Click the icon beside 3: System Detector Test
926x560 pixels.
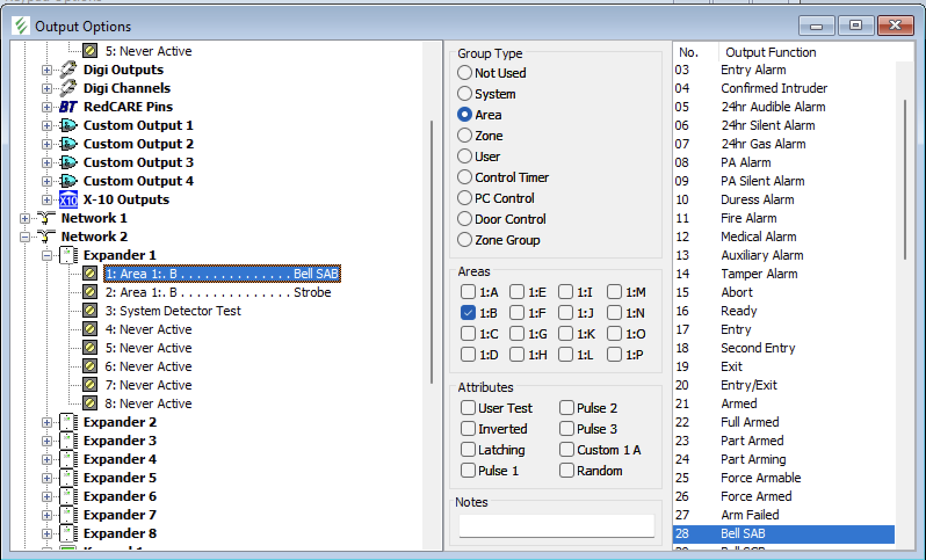pos(90,311)
